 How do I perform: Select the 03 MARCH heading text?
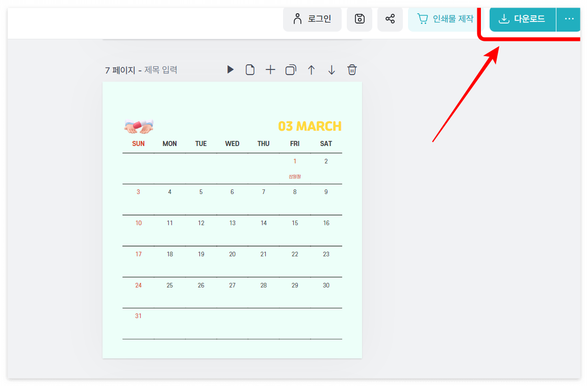(x=310, y=126)
